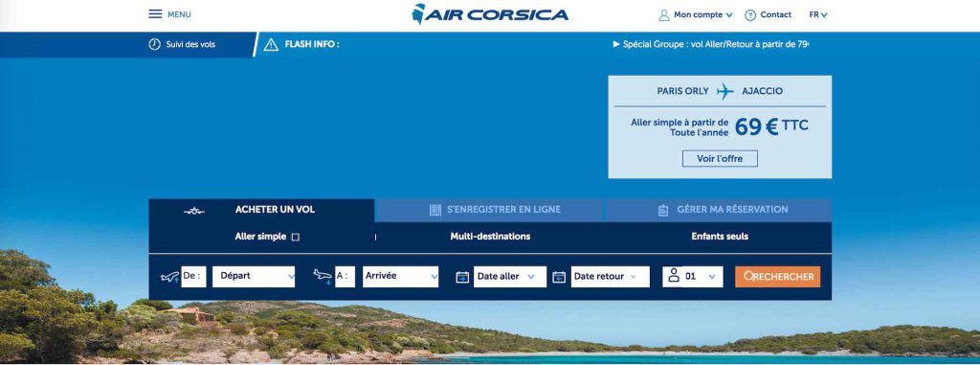Open the Date aller picker
Viewport: 980px width, 365px height.
510,277
